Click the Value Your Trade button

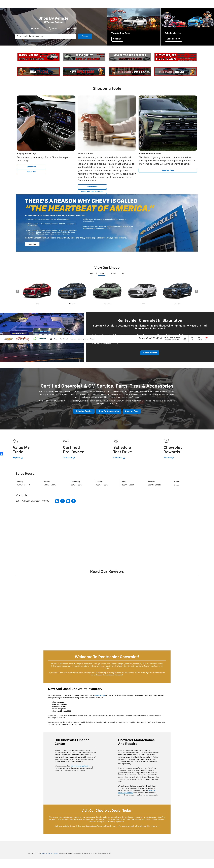click(x=168, y=170)
